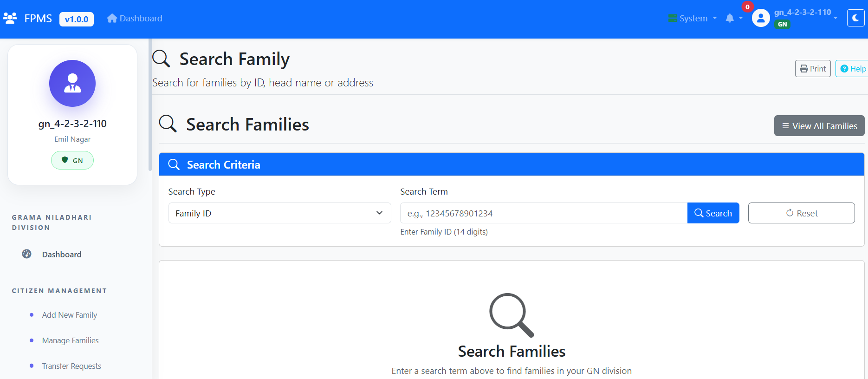This screenshot has height=379, width=868.
Task: Go to Manage Families in sidebar
Action: point(71,340)
